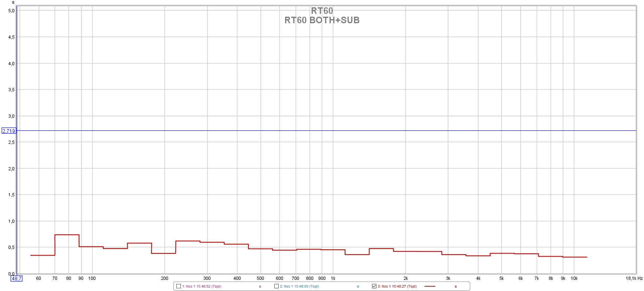644x291 pixels.
Task: Uncheck measurement 3 trace checkbox 15:48:27
Action: pos(374,286)
